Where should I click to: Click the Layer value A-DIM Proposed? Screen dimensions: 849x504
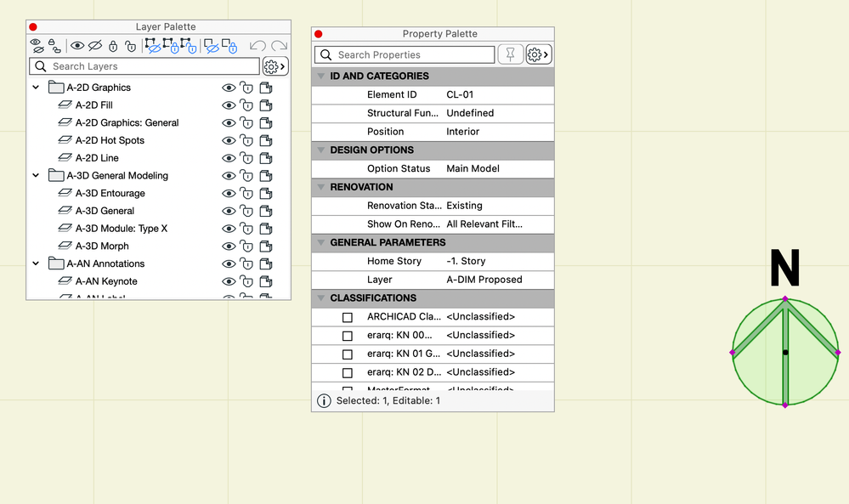point(484,280)
